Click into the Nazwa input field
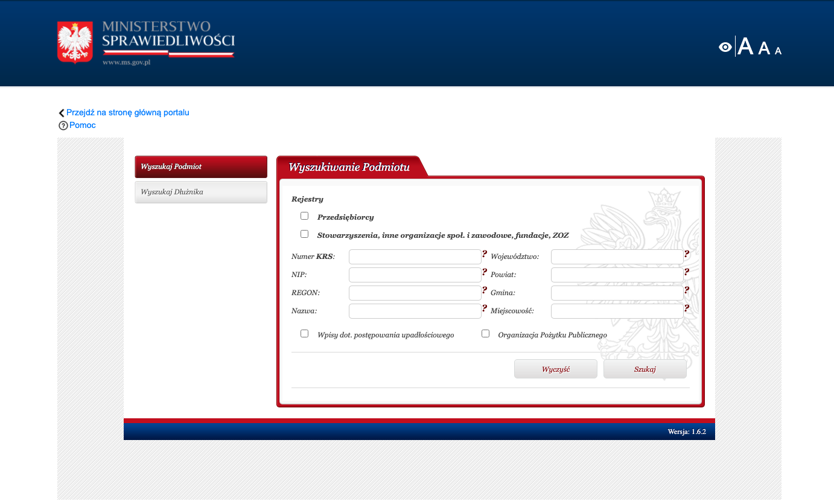 (415, 311)
